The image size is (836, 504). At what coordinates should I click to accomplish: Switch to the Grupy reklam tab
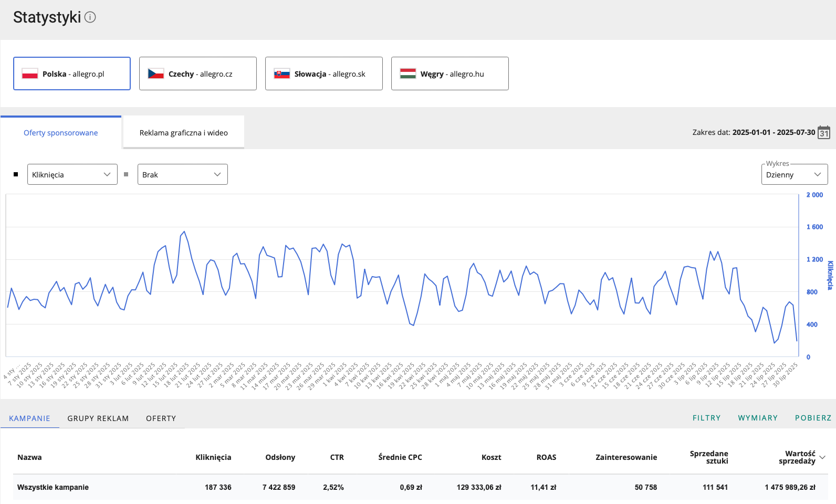[98, 418]
